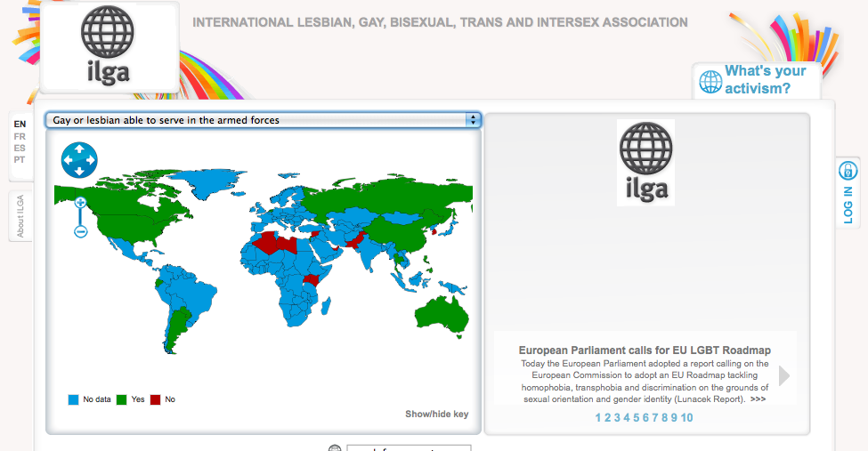868x451 pixels.
Task: Go to news page 7
Action: pyautogui.click(x=655, y=418)
